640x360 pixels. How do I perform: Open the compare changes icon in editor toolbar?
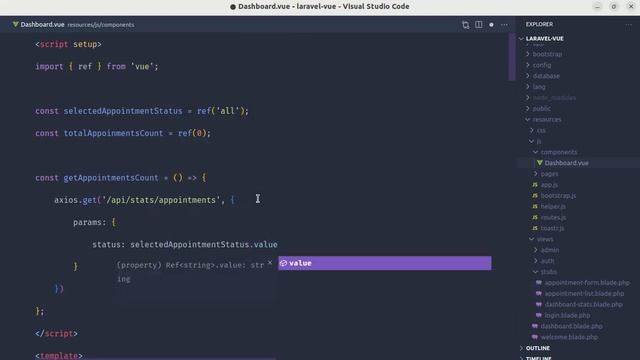(x=465, y=25)
